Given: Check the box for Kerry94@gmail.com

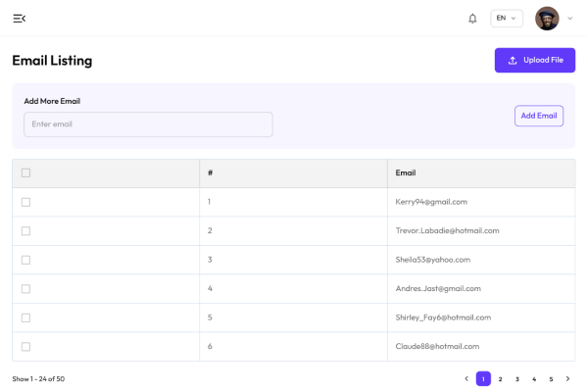Looking at the screenshot, I should tap(25, 202).
